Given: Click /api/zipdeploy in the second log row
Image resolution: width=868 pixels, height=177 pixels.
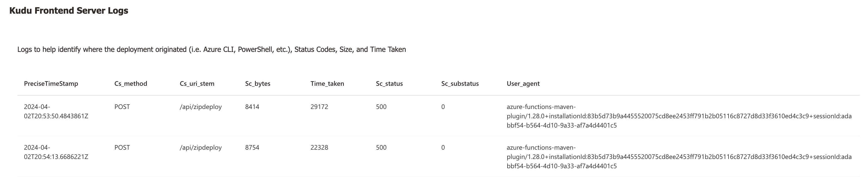Looking at the screenshot, I should point(201,147).
